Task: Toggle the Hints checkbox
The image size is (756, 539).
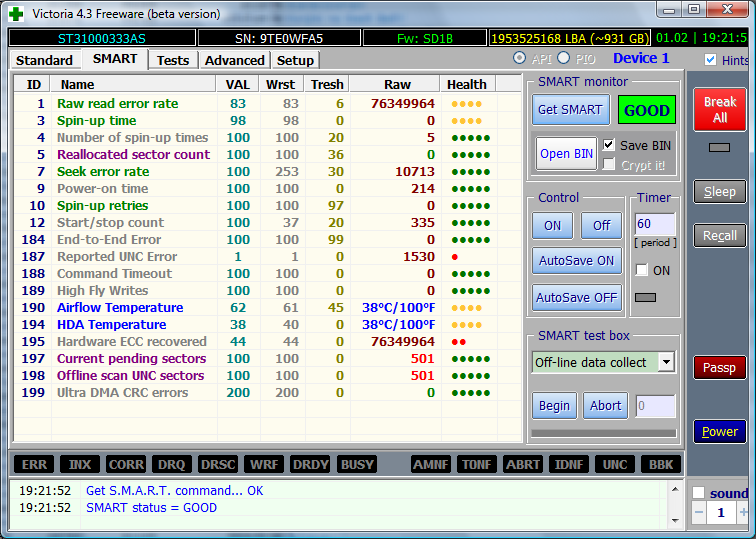Action: tap(710, 59)
